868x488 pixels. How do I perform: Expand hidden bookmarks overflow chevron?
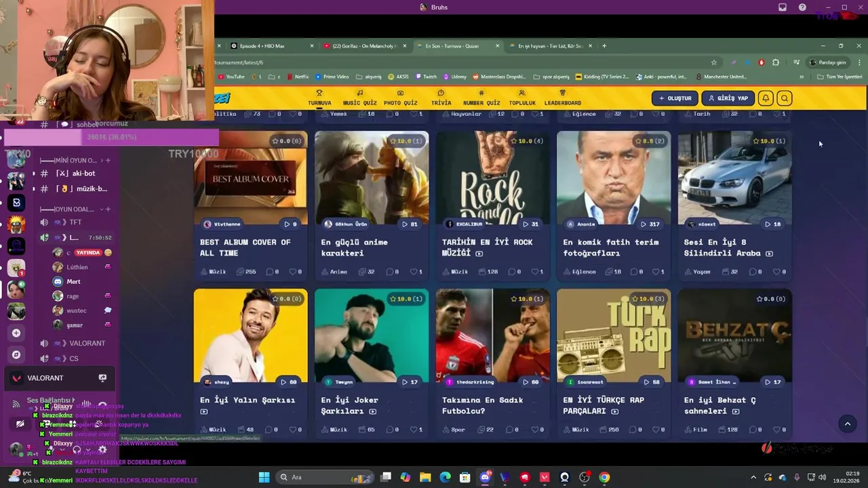(802, 77)
